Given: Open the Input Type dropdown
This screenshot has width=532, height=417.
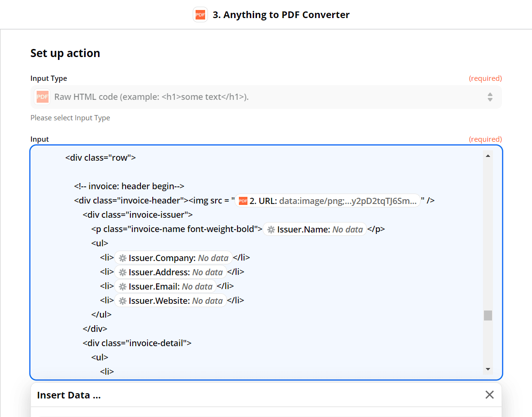Looking at the screenshot, I should point(266,97).
